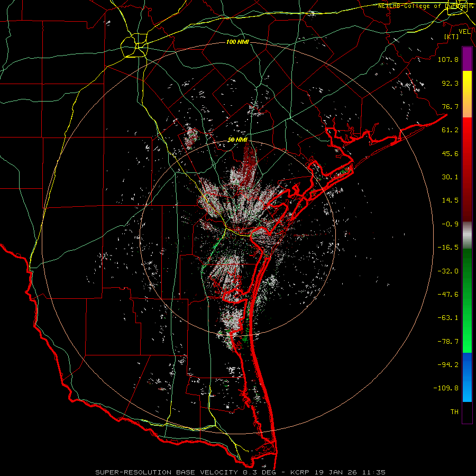The image size is (476, 476).
Task: Click the -63.1 velocity legend value
Action: pos(448,318)
